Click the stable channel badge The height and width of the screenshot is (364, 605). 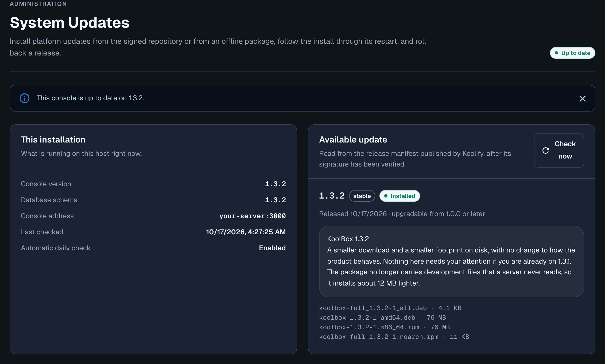[x=362, y=196]
